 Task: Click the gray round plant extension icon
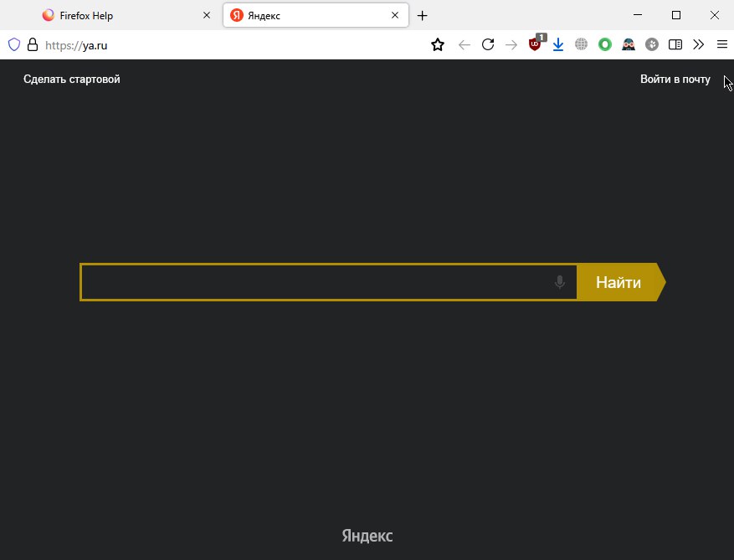point(652,44)
